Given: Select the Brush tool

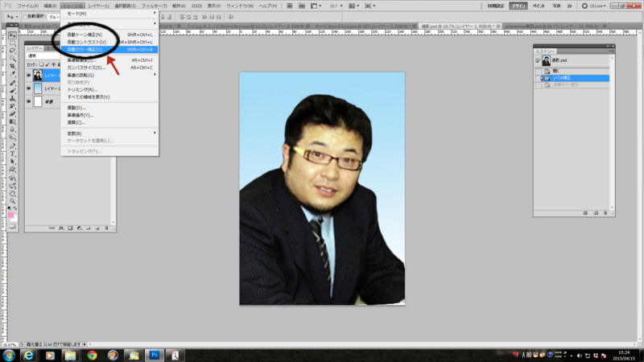Looking at the screenshot, I should click(x=12, y=91).
